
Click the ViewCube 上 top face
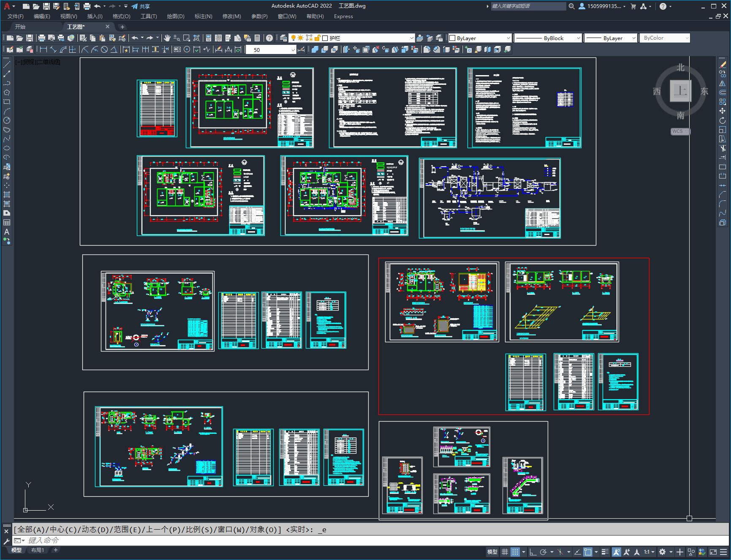[x=680, y=91]
